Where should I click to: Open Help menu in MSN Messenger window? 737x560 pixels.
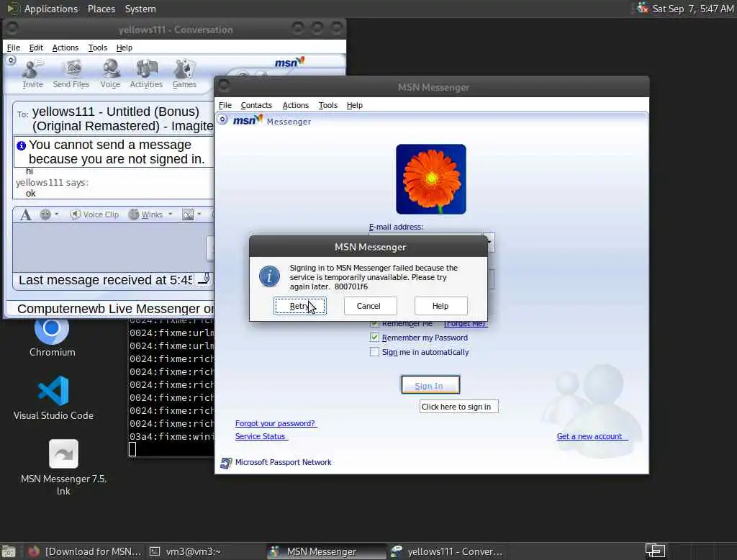click(355, 105)
